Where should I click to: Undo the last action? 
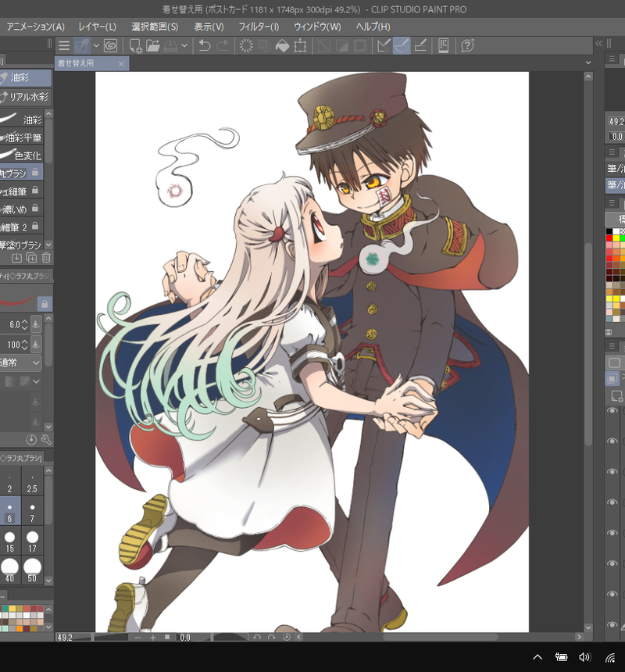coord(205,46)
